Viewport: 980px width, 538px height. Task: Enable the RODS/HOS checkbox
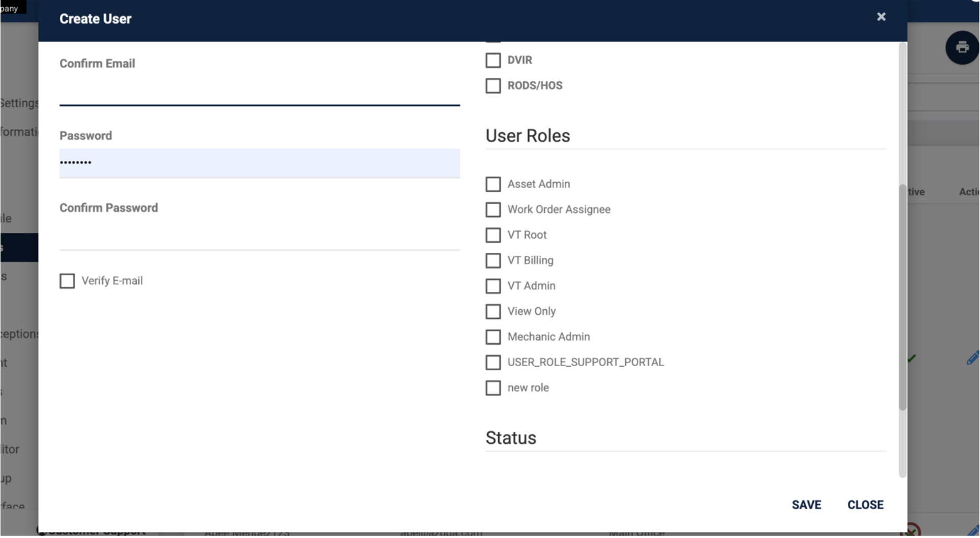tap(493, 85)
